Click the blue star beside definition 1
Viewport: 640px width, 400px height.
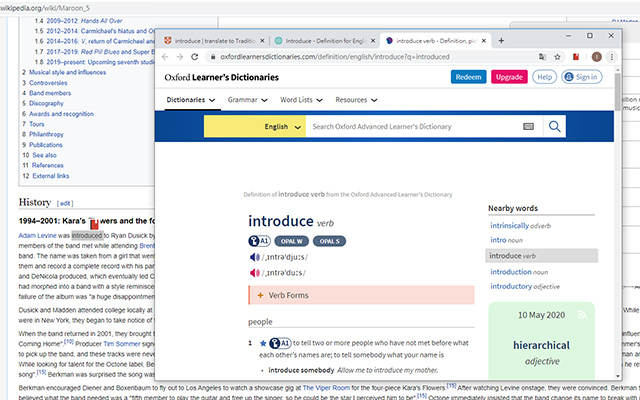point(263,343)
